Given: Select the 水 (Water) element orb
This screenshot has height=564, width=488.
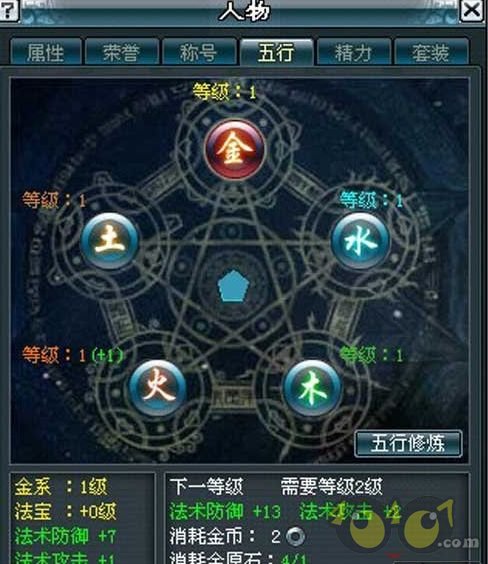Looking at the screenshot, I should (x=361, y=241).
